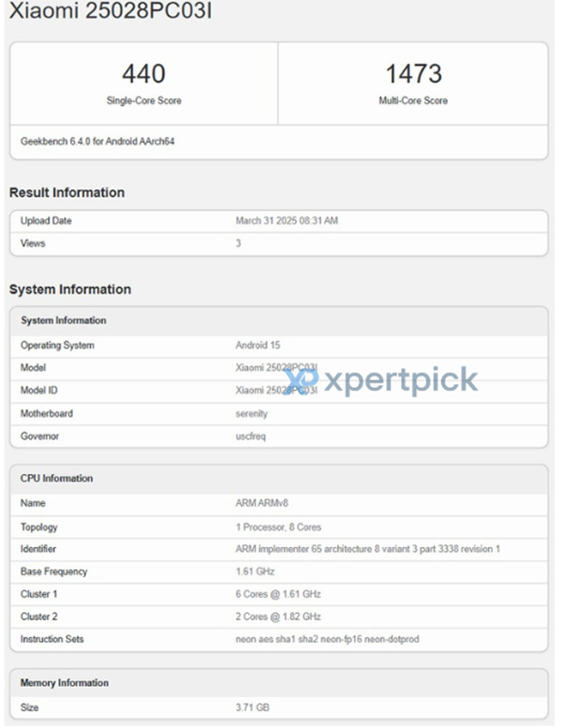Click the System Information table header
The image size is (562, 728).
(x=279, y=320)
